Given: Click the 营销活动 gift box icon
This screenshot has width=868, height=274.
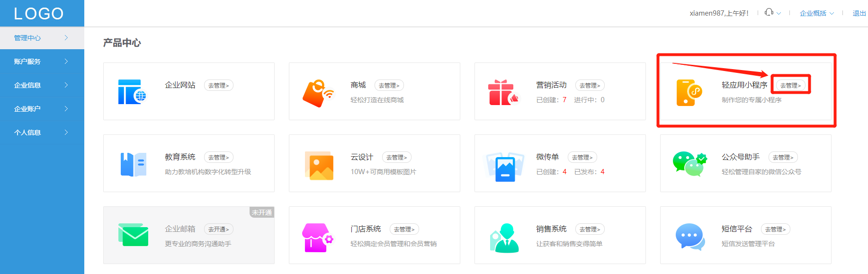Looking at the screenshot, I should point(503,92).
